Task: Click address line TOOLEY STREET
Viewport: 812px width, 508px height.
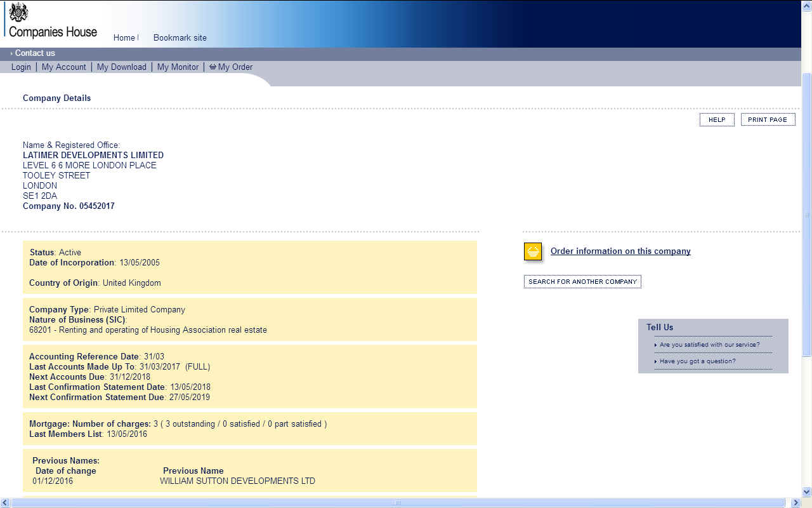Action: click(x=56, y=176)
